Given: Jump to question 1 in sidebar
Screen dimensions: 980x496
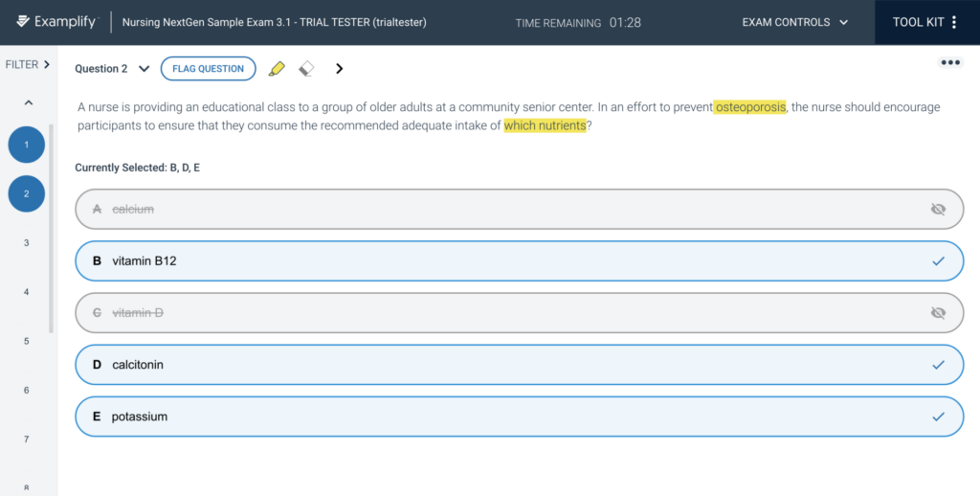Looking at the screenshot, I should point(27,145).
